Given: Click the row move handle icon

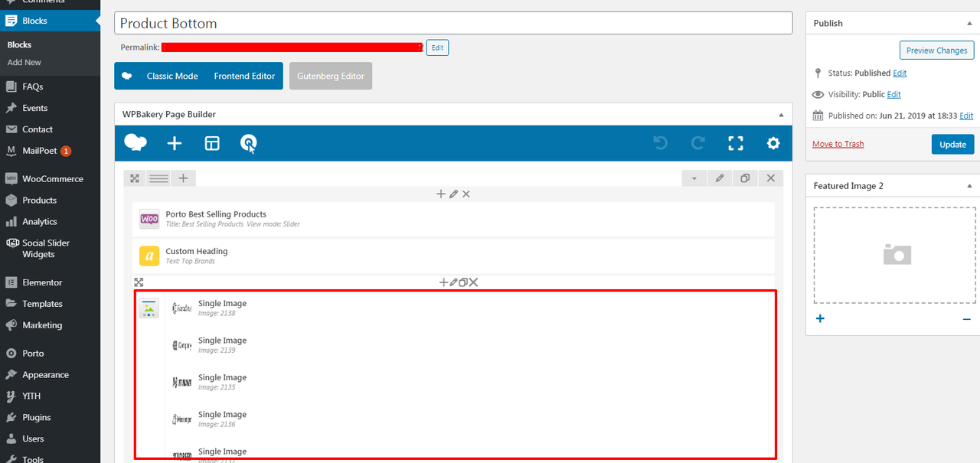Looking at the screenshot, I should (x=135, y=178).
